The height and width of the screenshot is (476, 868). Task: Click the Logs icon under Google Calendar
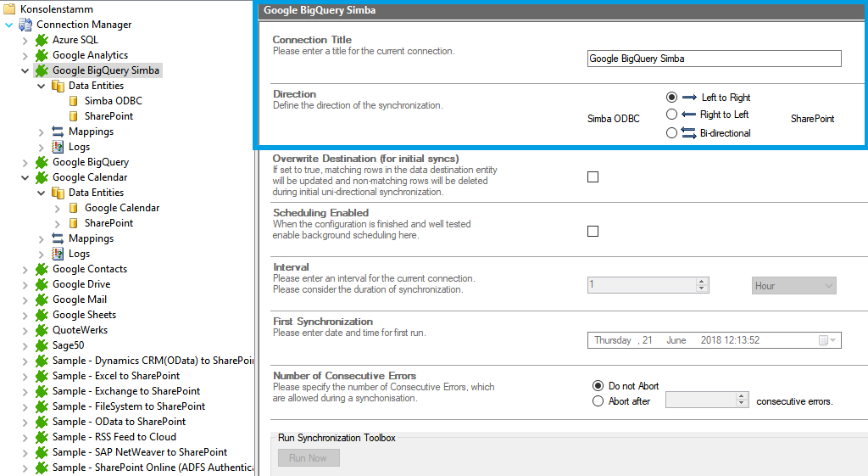coord(58,254)
